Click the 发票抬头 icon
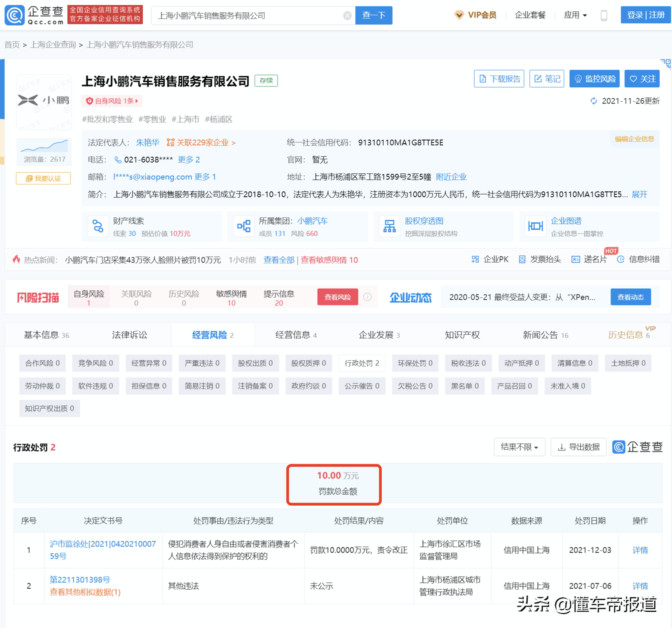This screenshot has width=672, height=628. click(x=522, y=259)
